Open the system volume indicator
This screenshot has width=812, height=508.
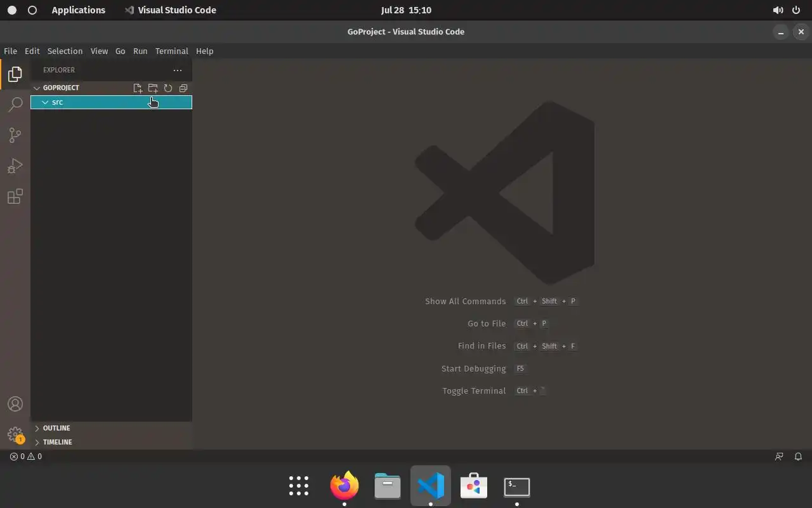pos(778,10)
